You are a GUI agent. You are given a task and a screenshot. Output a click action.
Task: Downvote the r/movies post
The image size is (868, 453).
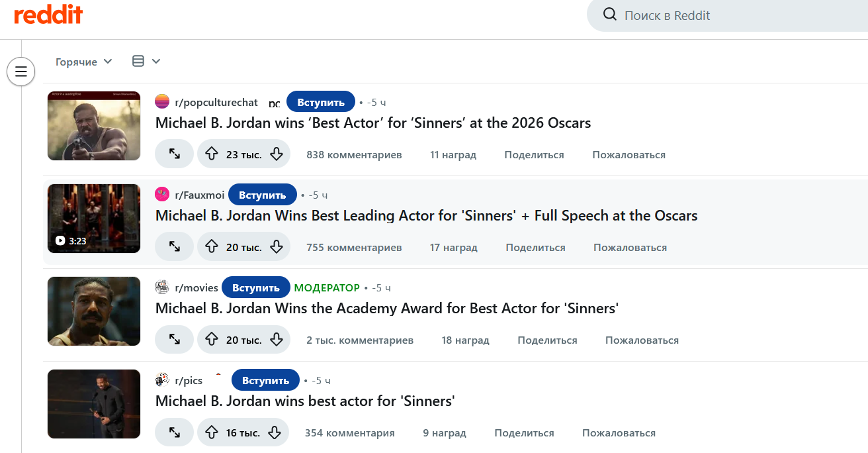tap(277, 340)
